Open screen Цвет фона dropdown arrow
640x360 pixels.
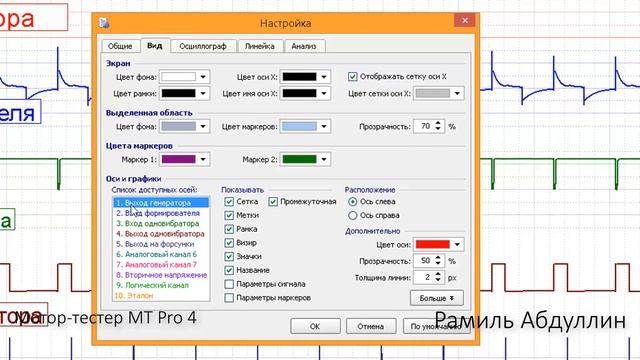pos(203,77)
